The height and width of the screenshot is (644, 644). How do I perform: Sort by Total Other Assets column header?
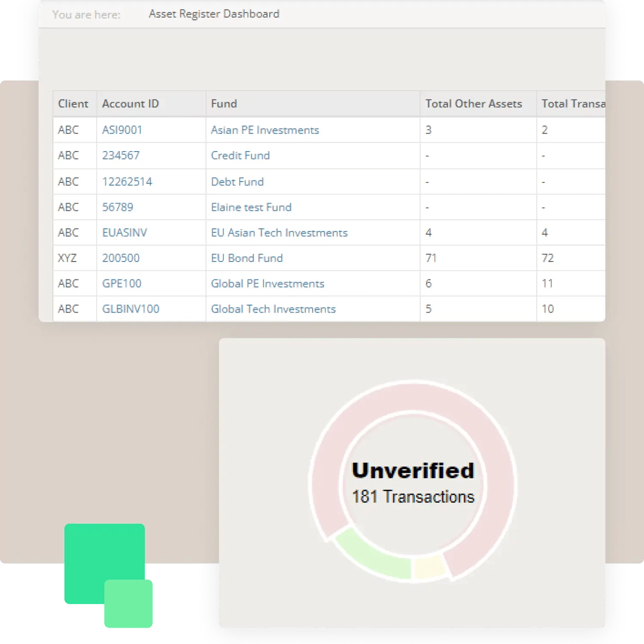coord(474,104)
